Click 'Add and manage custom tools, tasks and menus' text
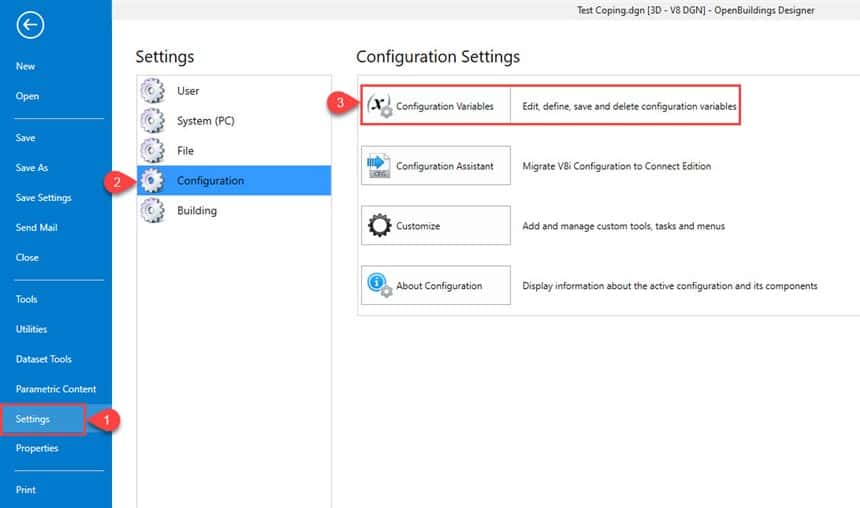The height and width of the screenshot is (508, 860). point(624,226)
